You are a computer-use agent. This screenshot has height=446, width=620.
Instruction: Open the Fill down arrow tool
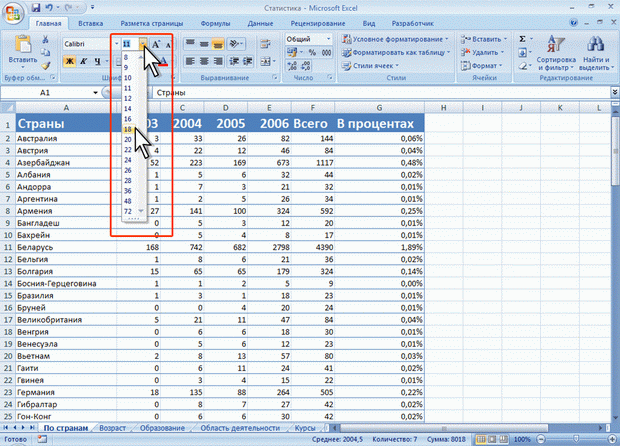(522, 52)
